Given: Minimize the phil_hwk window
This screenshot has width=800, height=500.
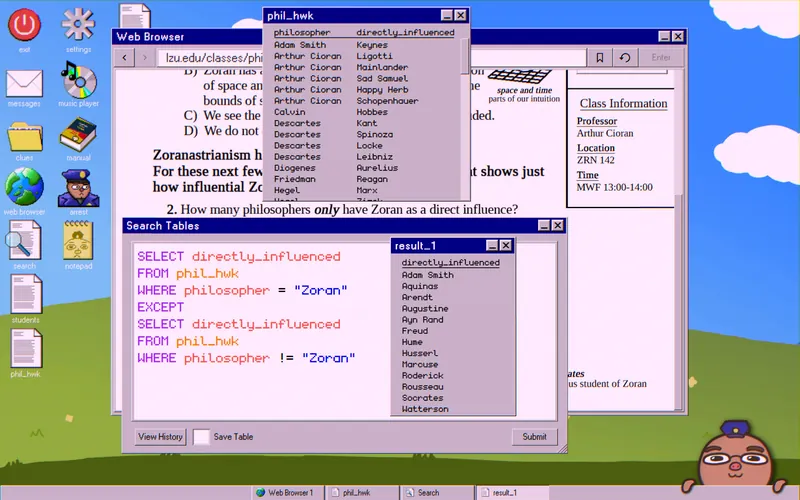Looking at the screenshot, I should [x=446, y=16].
